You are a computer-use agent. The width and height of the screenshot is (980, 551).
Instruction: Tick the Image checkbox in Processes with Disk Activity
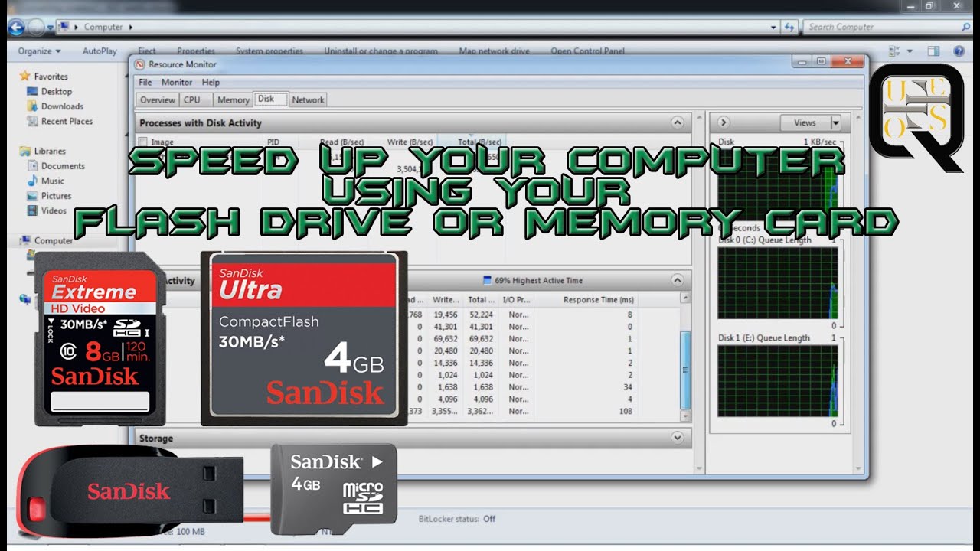click(143, 142)
